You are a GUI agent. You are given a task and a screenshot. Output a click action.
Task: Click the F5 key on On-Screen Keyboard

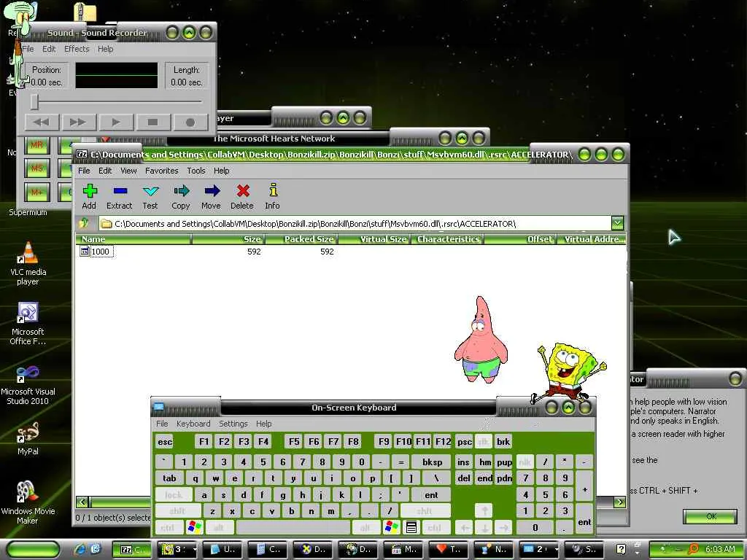(x=295, y=441)
